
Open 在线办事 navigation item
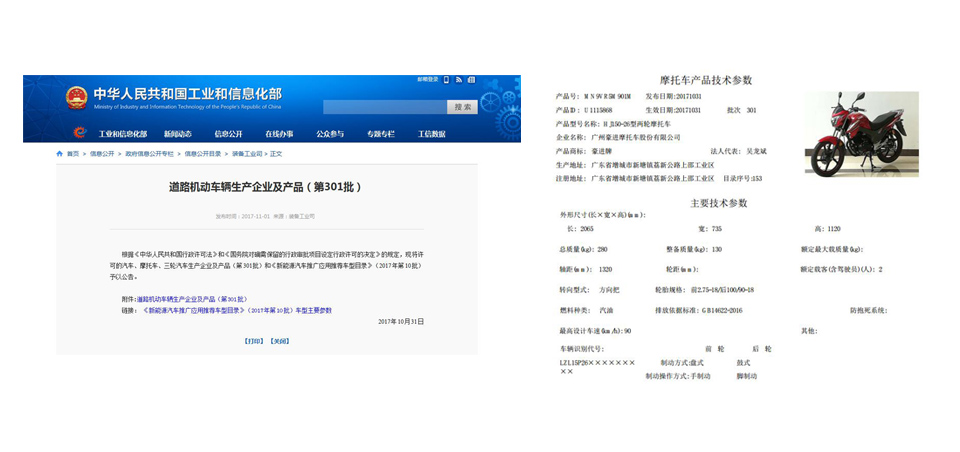click(279, 134)
